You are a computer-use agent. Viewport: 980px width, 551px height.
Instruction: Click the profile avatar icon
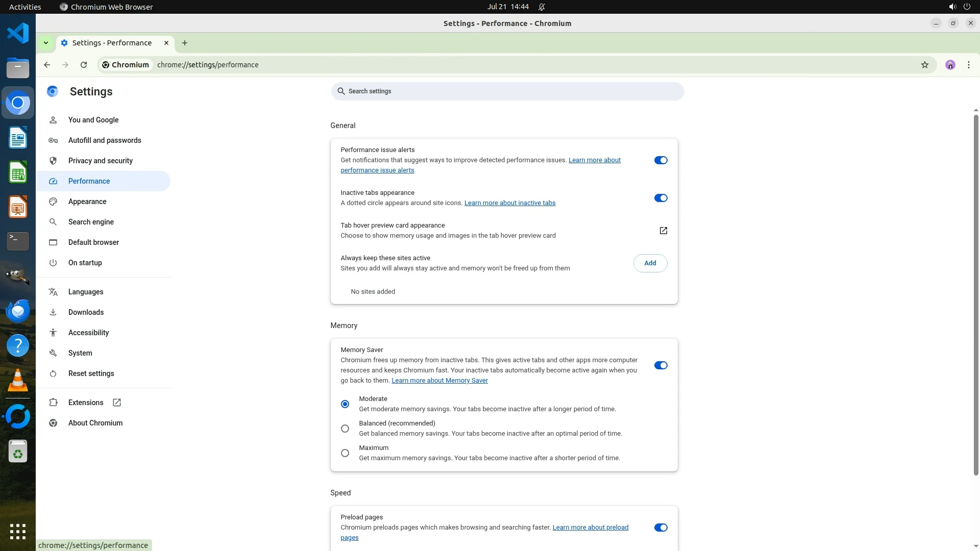point(950,65)
